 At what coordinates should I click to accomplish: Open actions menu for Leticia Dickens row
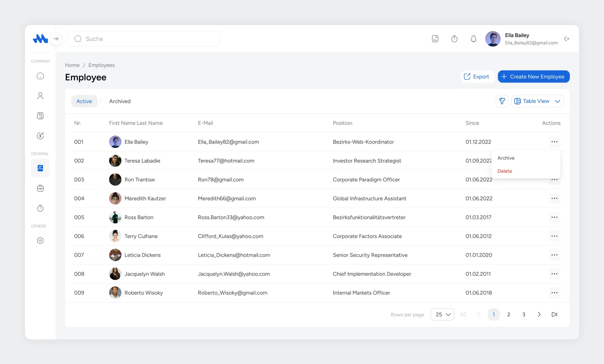(554, 255)
